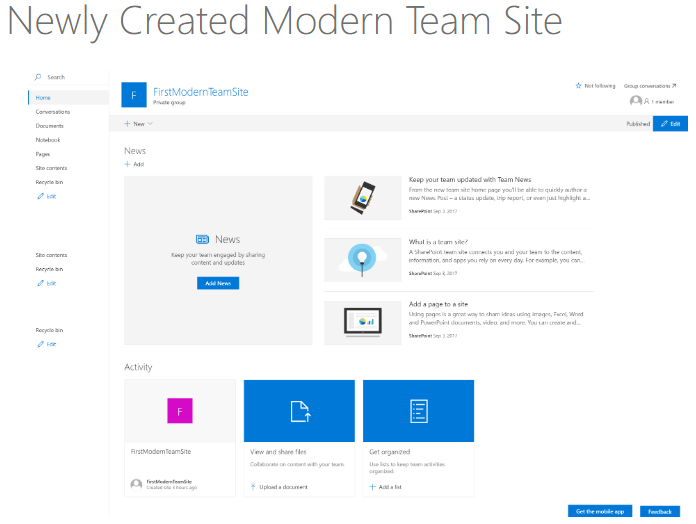This screenshot has height=524, width=696.
Task: Open monitor chart illustration news thumbnail
Action: coord(363,323)
